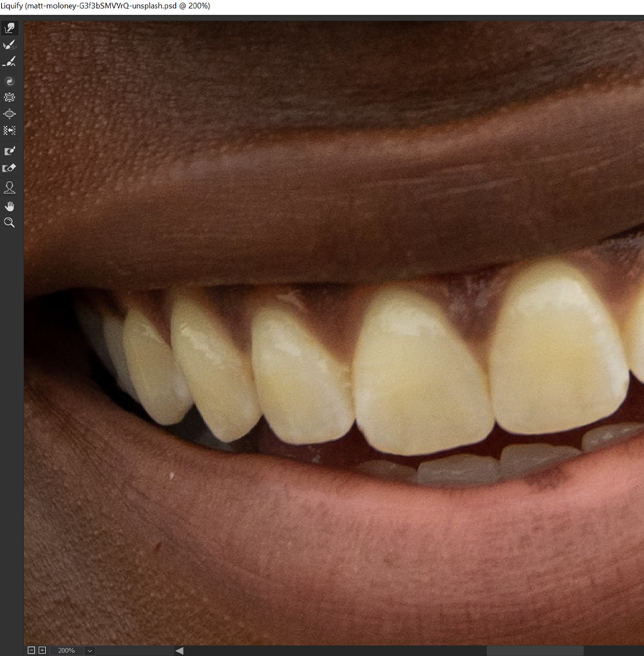The height and width of the screenshot is (656, 644).
Task: Select the Thaw Mask tool
Action: [x=9, y=168]
